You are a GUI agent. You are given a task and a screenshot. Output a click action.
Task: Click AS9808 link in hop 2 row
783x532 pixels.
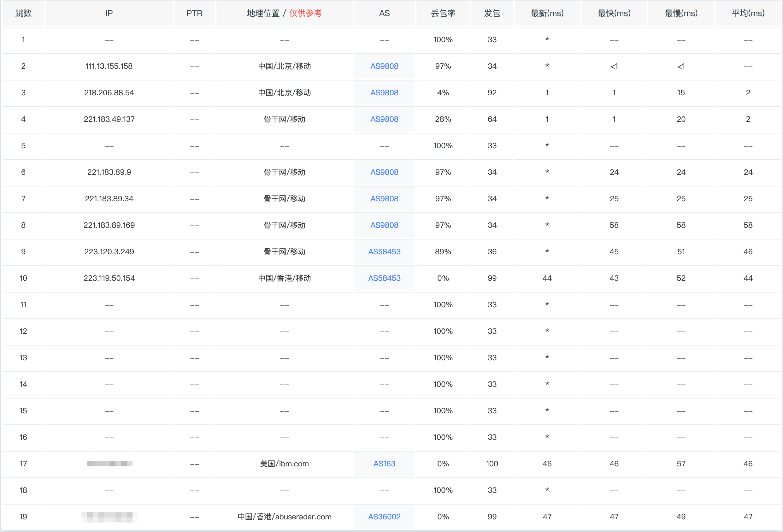coord(384,66)
